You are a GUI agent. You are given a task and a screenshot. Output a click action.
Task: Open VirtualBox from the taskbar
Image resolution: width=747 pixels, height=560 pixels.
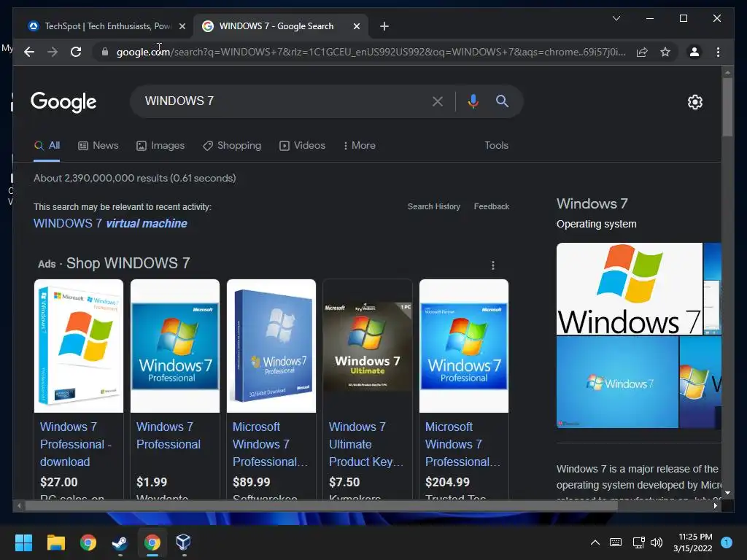[x=183, y=542]
